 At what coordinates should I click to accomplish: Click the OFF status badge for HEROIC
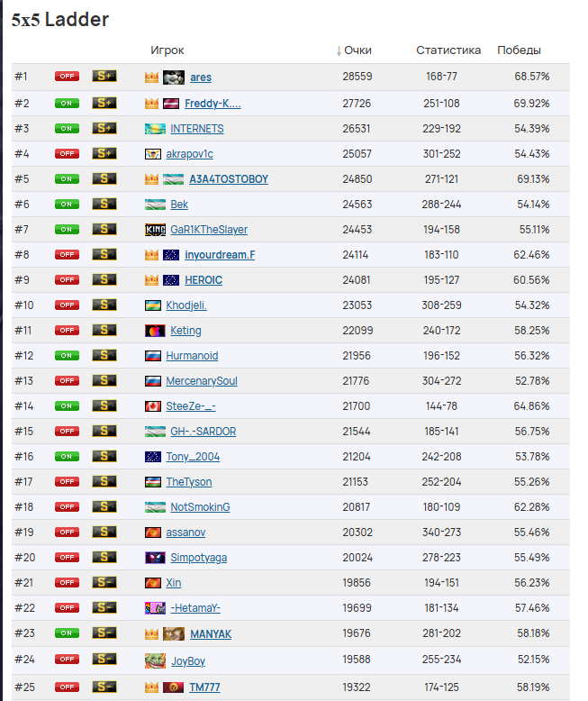[67, 280]
